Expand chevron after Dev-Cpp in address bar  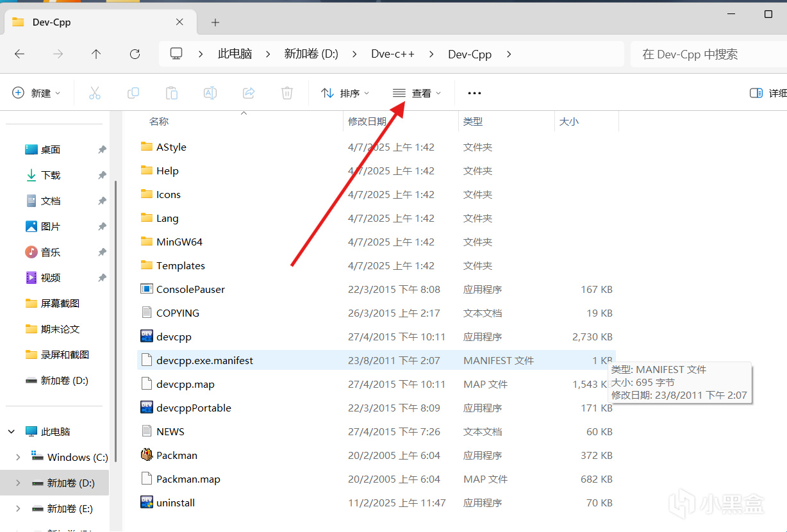[x=509, y=54]
